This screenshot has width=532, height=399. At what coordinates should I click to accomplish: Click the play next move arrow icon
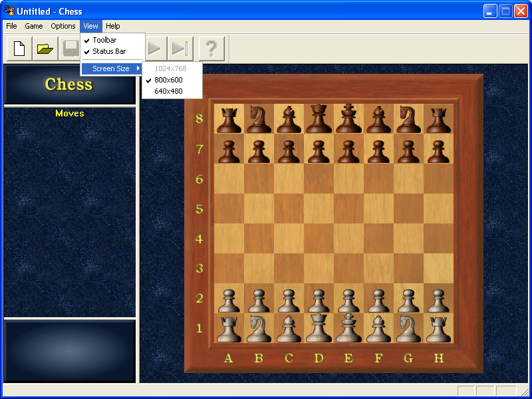coord(154,48)
